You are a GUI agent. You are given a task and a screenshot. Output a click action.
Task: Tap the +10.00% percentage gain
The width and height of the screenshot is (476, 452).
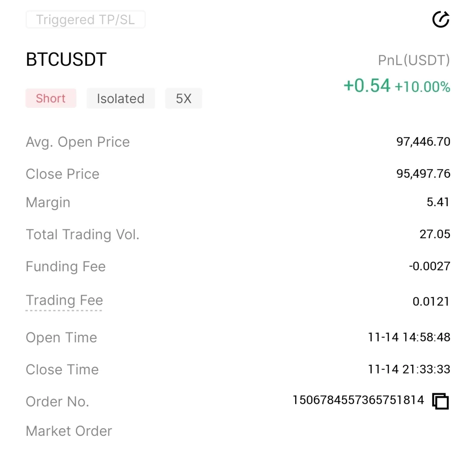click(422, 86)
